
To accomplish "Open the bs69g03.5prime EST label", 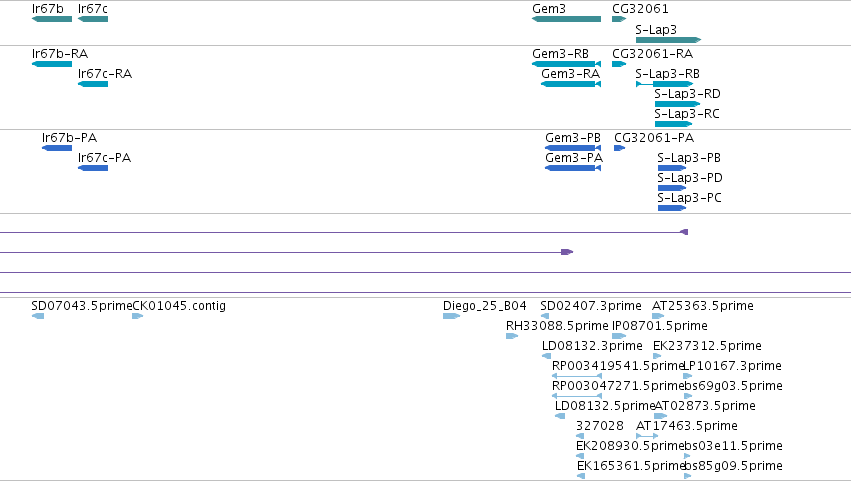I will (733, 387).
